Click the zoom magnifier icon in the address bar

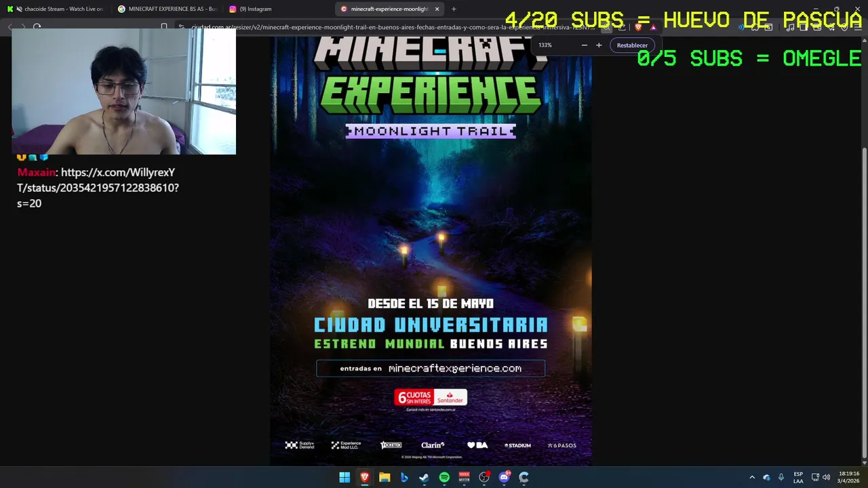tap(606, 27)
